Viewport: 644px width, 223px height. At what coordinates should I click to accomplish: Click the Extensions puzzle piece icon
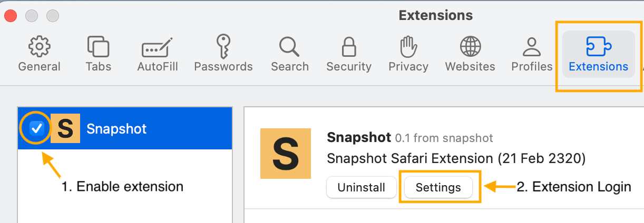(x=598, y=47)
